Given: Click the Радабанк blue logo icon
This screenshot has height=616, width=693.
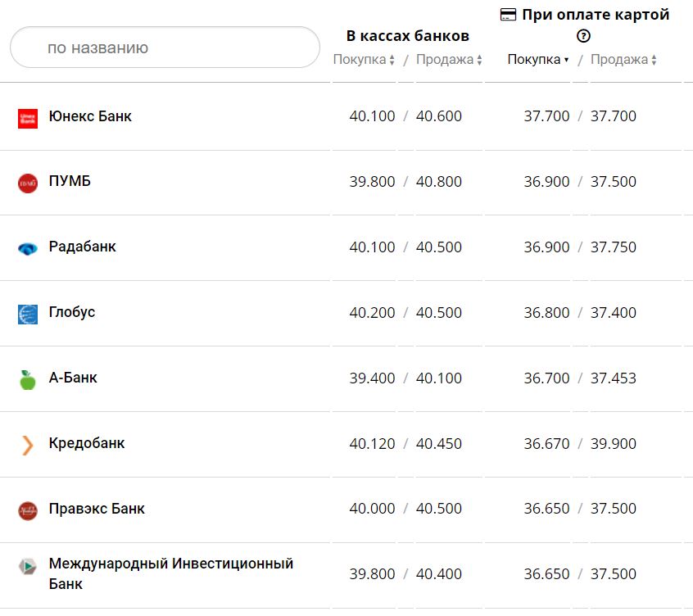Looking at the screenshot, I should [28, 248].
